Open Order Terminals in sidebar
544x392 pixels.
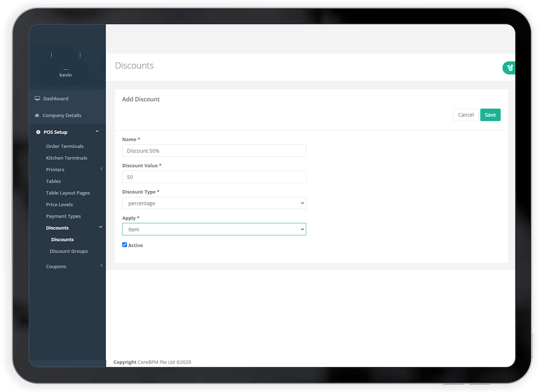[64, 146]
